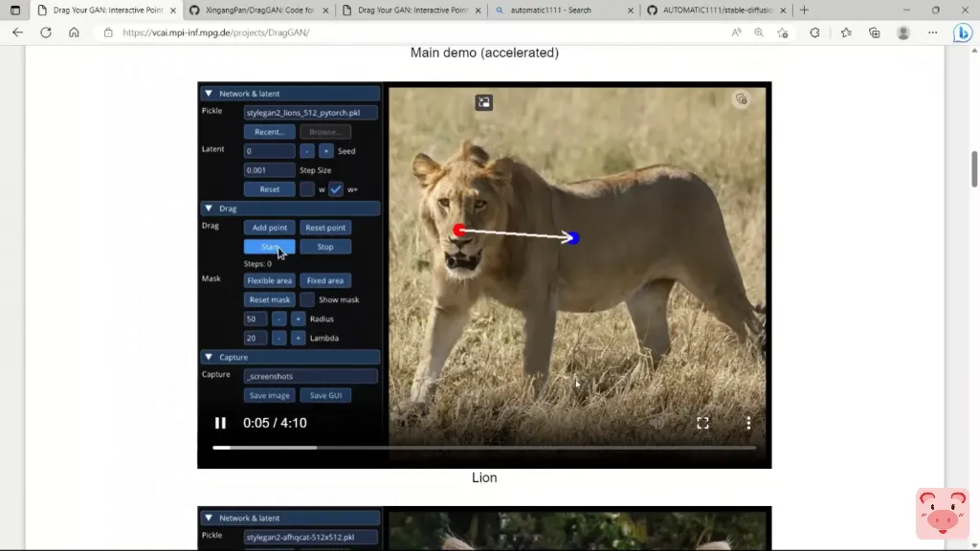Close the XingangPan/DragGAN tab
Image resolution: width=980 pixels, height=551 pixels.
[x=325, y=10]
